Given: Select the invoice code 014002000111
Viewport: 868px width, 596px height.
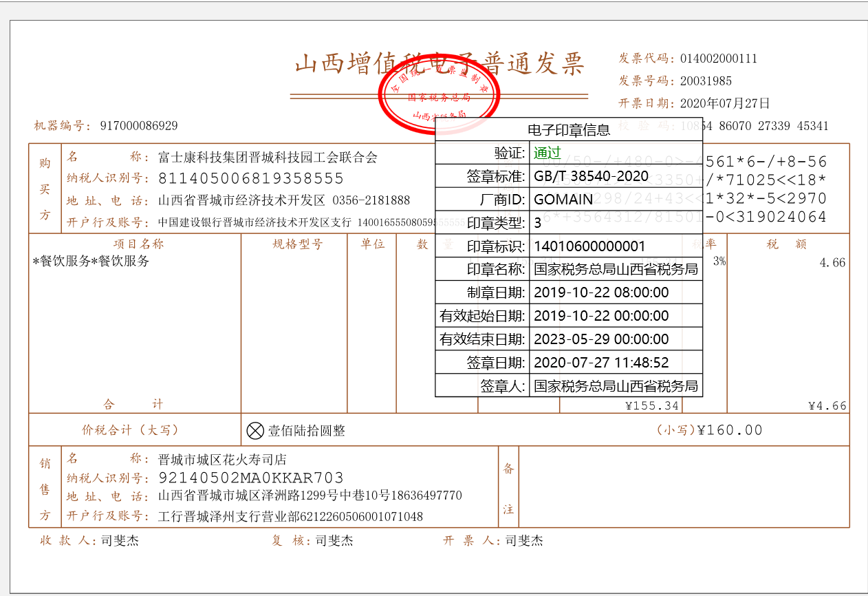Looking at the screenshot, I should tap(719, 58).
